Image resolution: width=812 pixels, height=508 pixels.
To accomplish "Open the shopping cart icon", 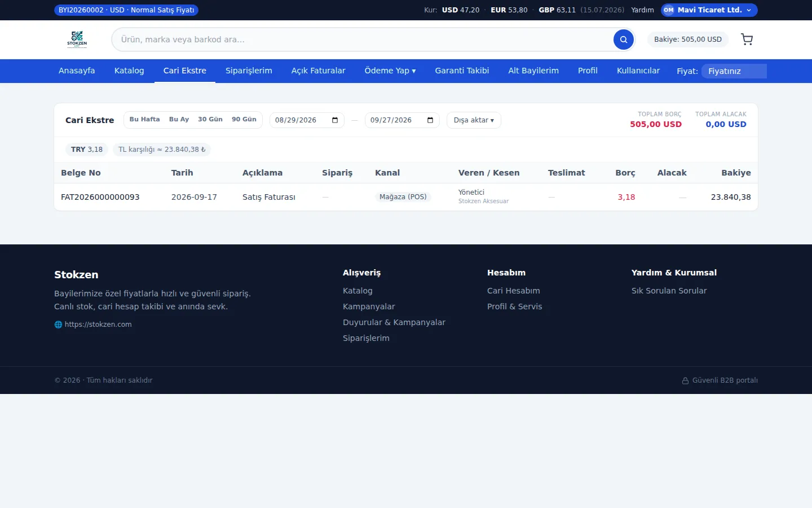I will click(x=747, y=40).
